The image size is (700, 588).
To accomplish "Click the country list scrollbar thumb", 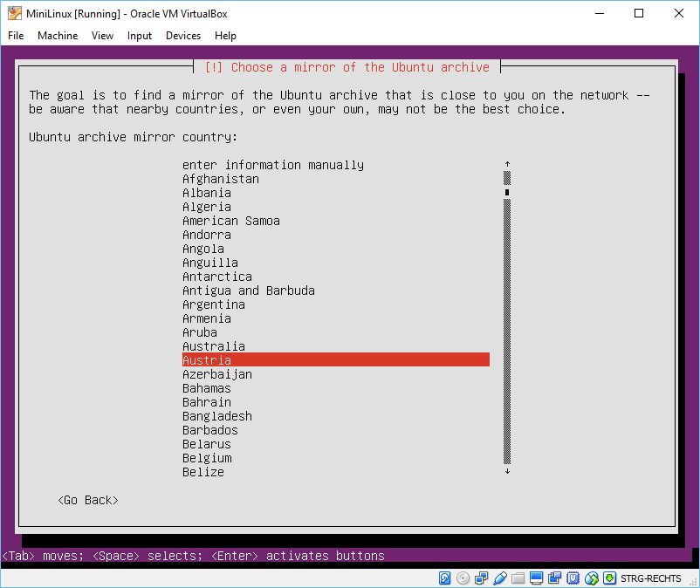I will tap(507, 193).
